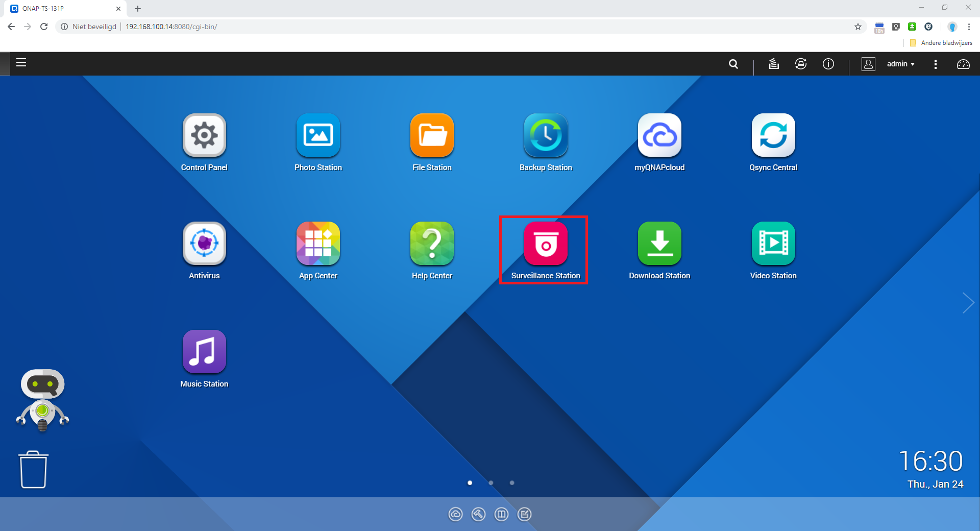Select the third desktop page dot
The image size is (980, 531).
[512, 482]
